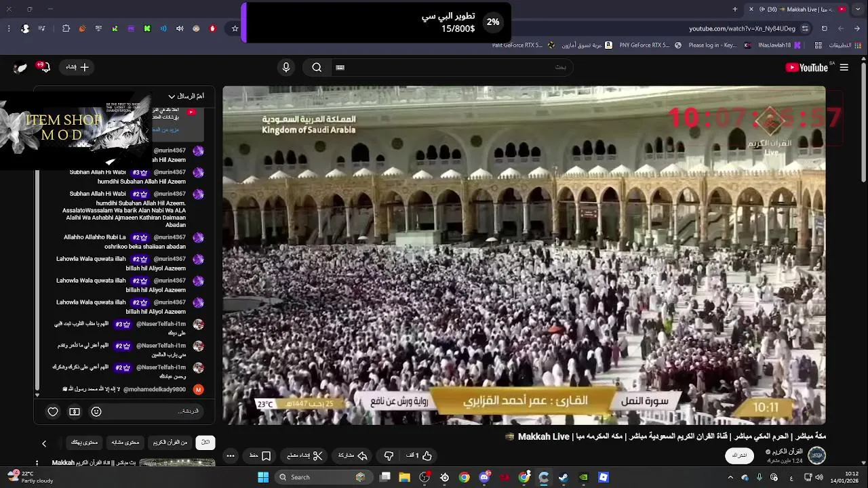
Task: Open the recommended Makkah live thumbnail
Action: pos(177,464)
